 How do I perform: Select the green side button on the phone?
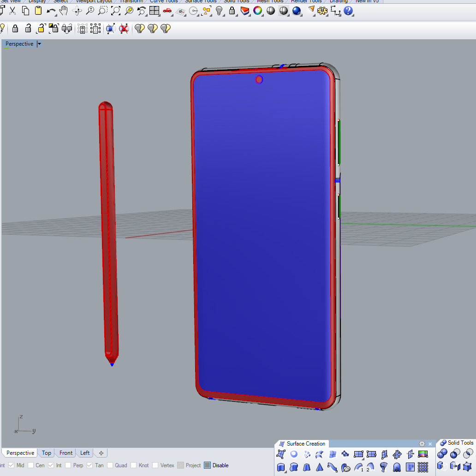[339, 143]
